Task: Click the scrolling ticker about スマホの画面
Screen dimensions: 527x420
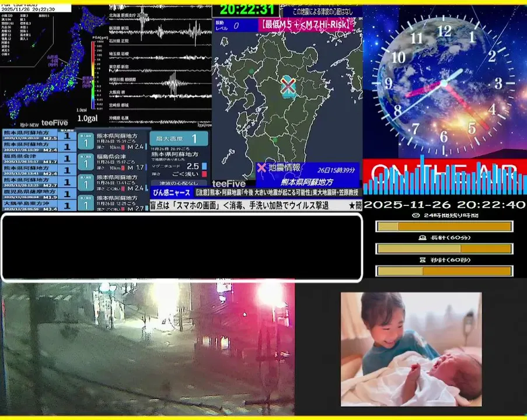Action: (256, 205)
